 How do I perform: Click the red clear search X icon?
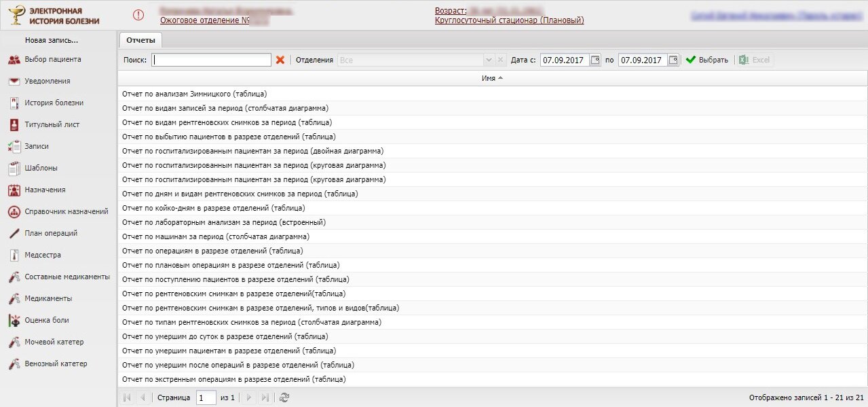(x=280, y=60)
